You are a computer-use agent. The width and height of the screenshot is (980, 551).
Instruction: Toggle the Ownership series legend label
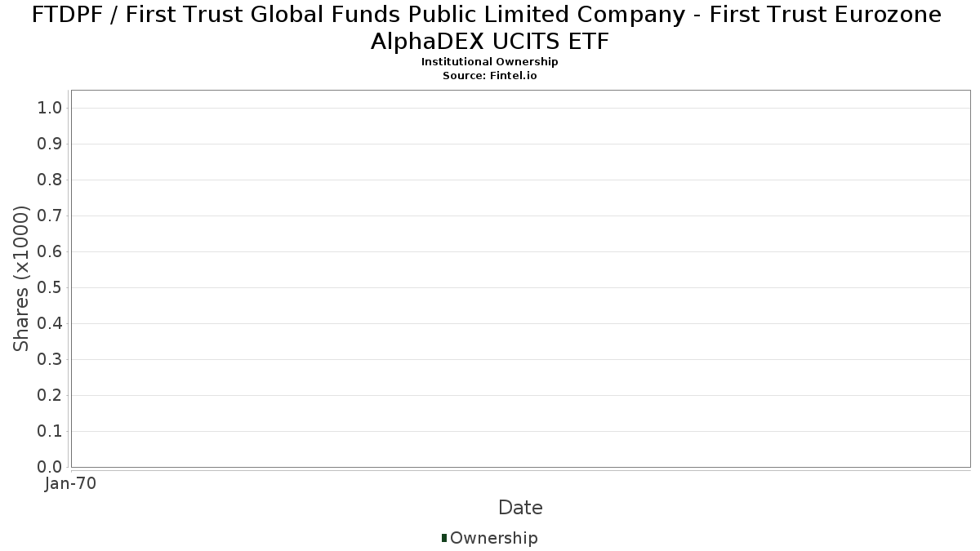pyautogui.click(x=493, y=538)
